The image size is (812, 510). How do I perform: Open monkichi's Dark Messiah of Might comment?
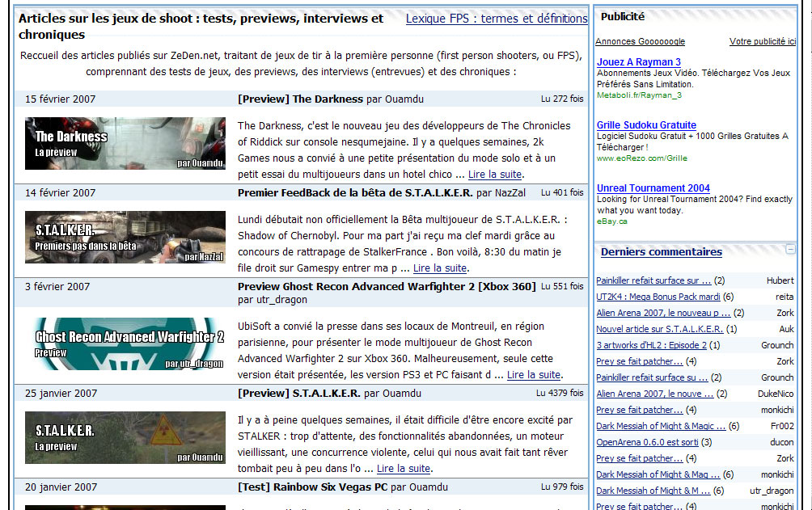coord(658,474)
